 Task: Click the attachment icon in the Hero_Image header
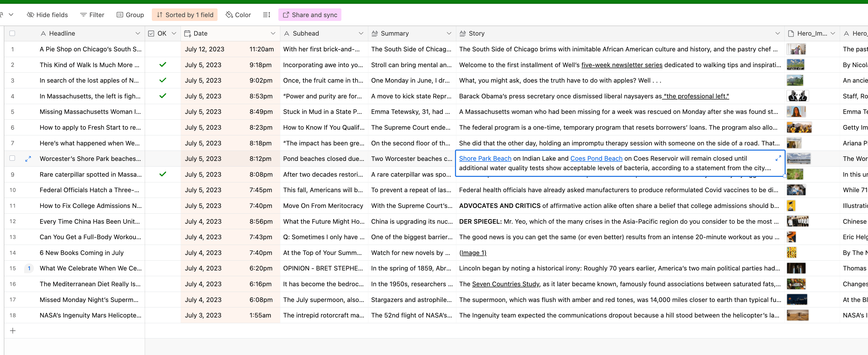pos(791,33)
